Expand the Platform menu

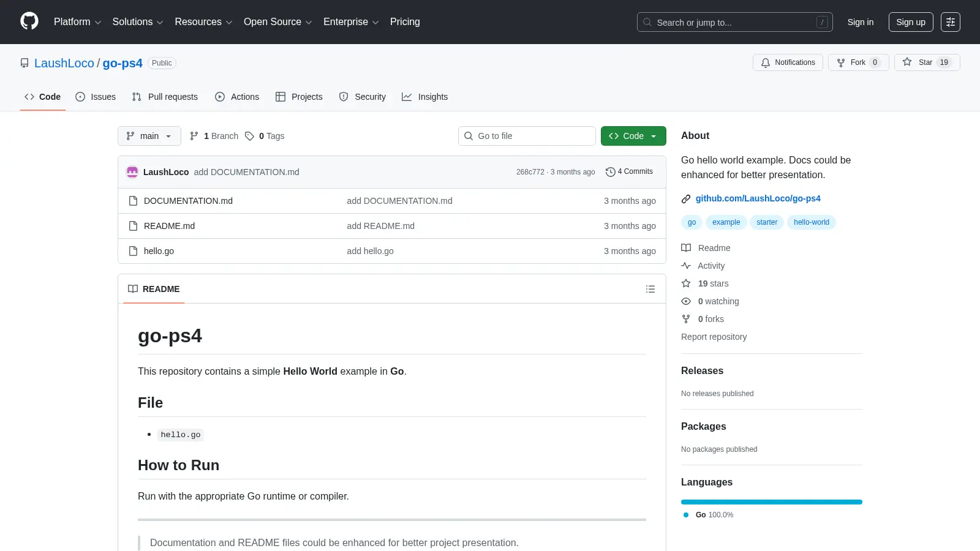coord(77,22)
